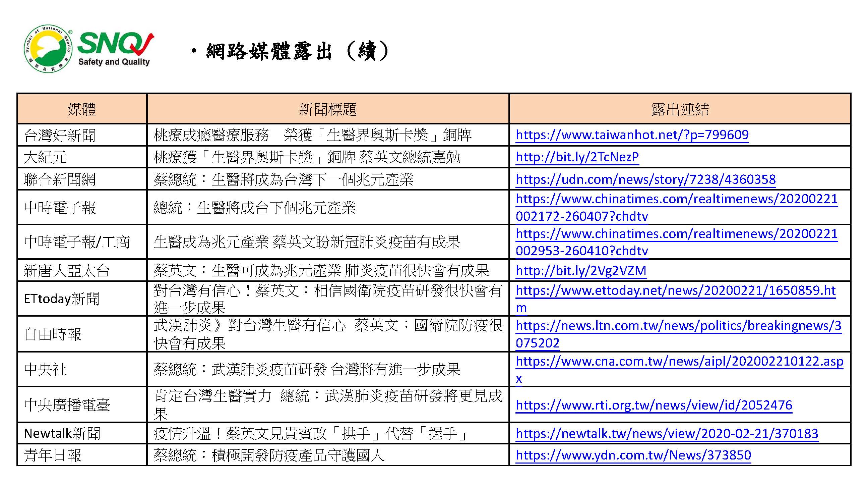This screenshot has width=868, height=487.
Task: Click the SNQ Safety and Quality logo
Action: click(89, 49)
